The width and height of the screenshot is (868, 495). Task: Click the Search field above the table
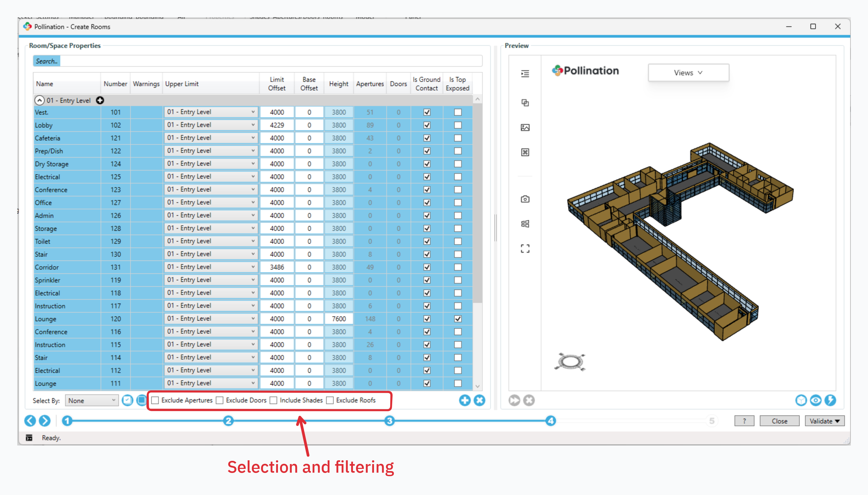[x=257, y=61]
